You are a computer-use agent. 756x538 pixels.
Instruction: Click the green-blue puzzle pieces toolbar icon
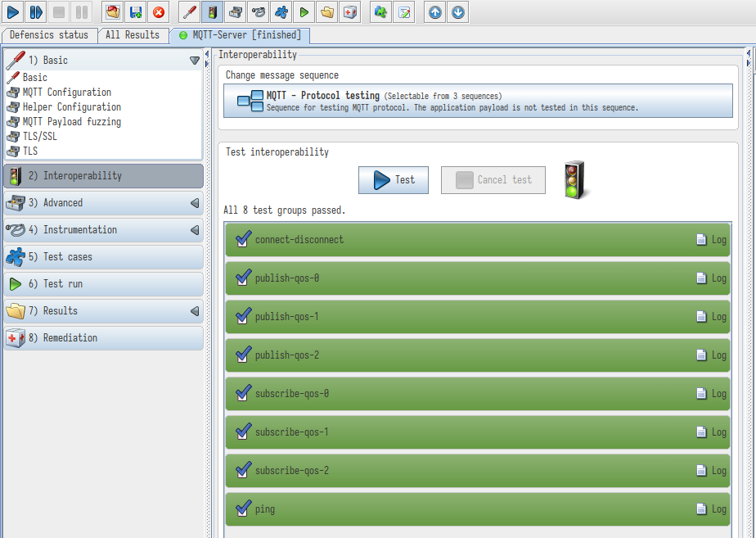[381, 11]
